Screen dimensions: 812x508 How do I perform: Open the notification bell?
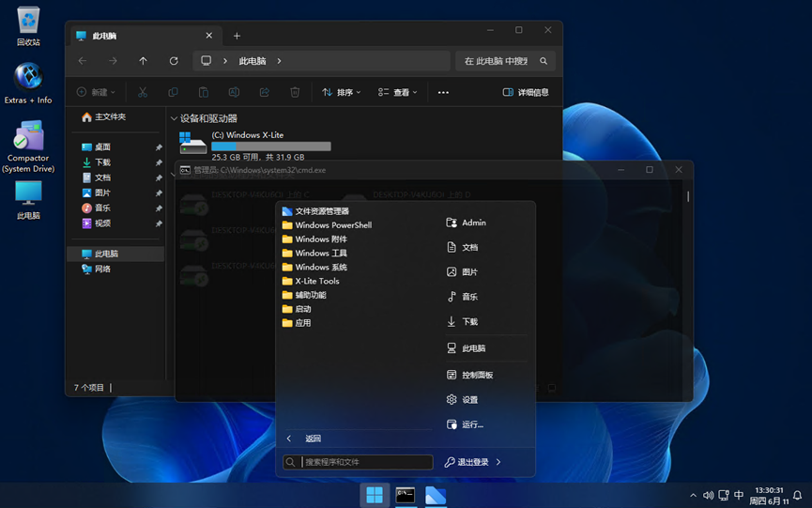[798, 496]
